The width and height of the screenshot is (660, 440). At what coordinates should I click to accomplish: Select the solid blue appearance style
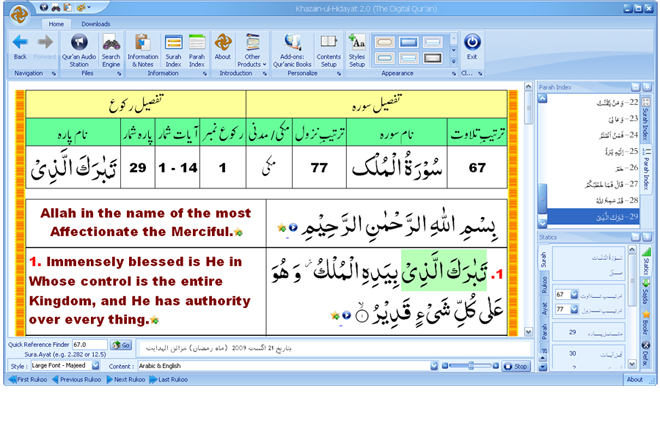[409, 42]
